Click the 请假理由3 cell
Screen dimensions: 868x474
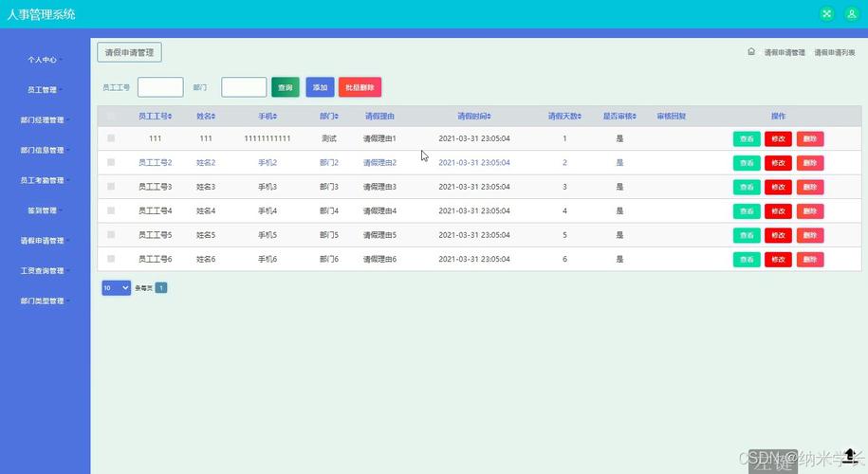[x=379, y=187]
